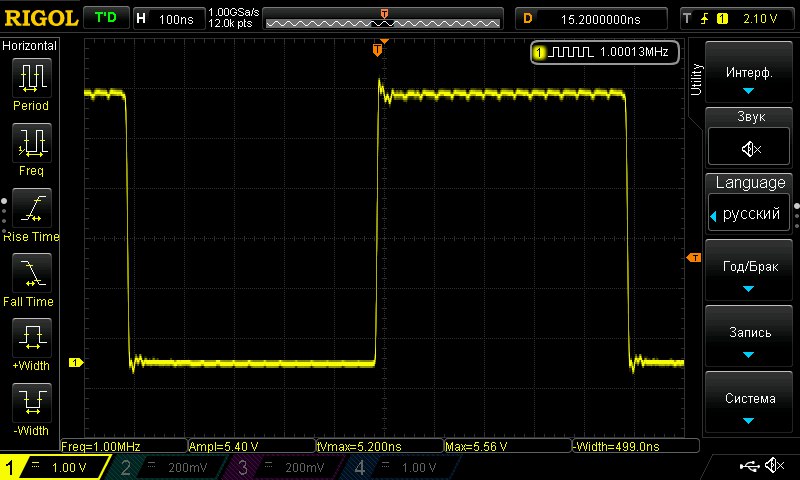The width and height of the screenshot is (800, 480).
Task: Select channel 1 with 1.00 V scale
Action: (56, 467)
